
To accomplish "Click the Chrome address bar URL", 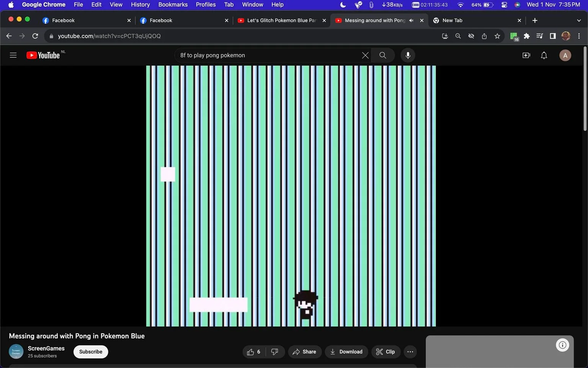I will pyautogui.click(x=109, y=36).
